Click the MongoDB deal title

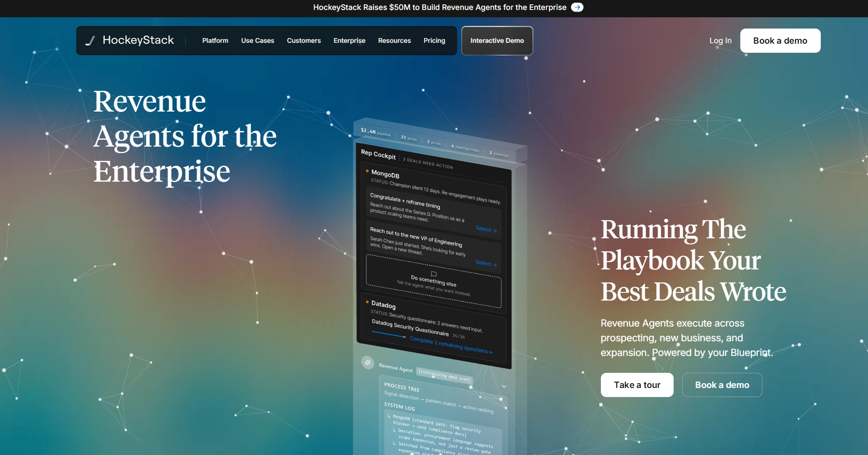click(x=385, y=174)
